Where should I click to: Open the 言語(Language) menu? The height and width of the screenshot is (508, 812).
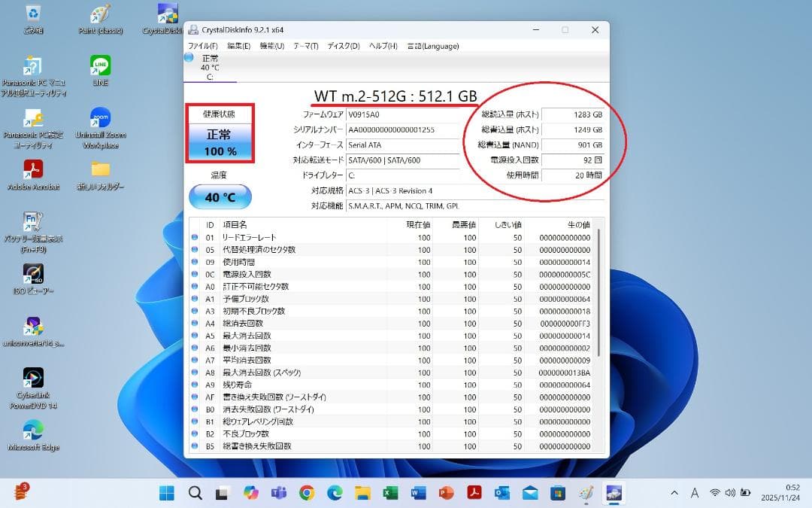pos(432,46)
